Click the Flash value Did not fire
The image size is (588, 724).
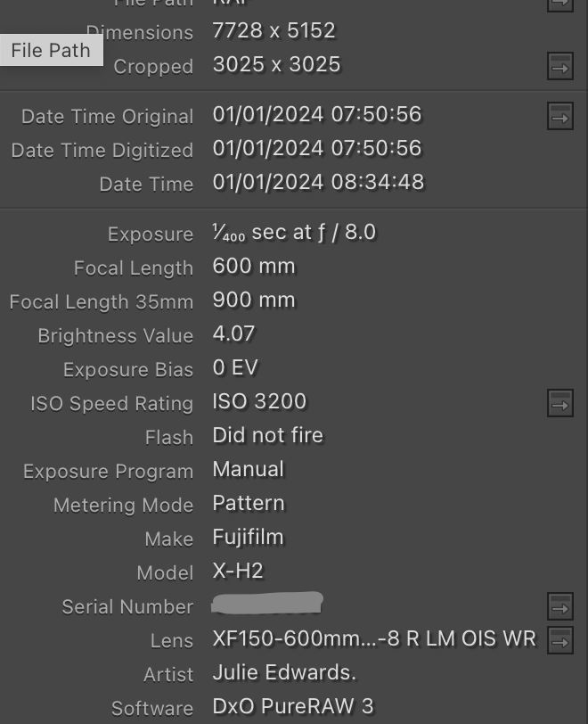tap(267, 436)
